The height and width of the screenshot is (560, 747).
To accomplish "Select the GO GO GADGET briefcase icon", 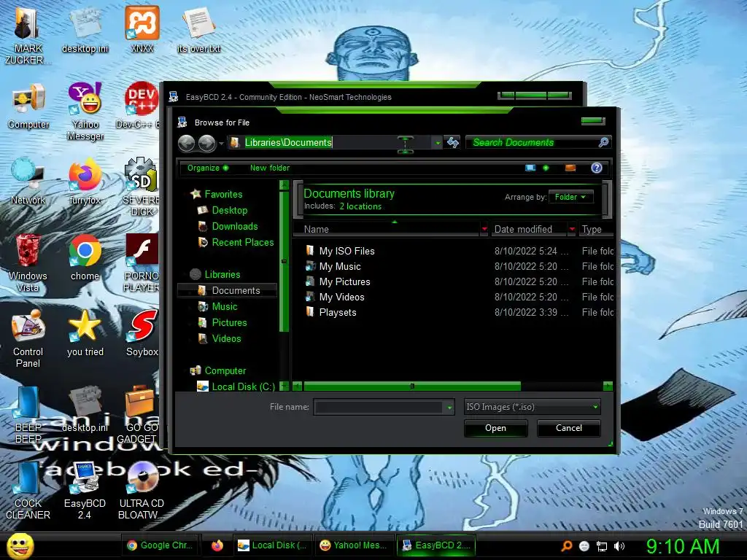I will [138, 414].
